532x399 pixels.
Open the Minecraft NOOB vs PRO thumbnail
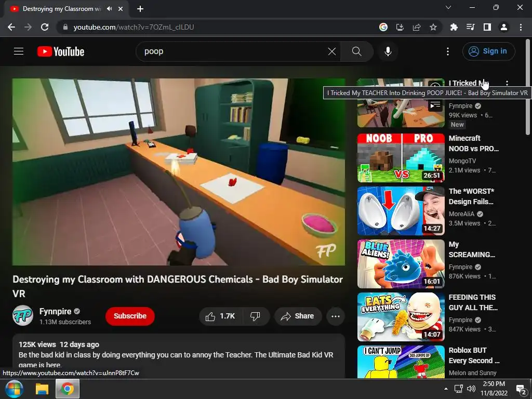coord(401,158)
